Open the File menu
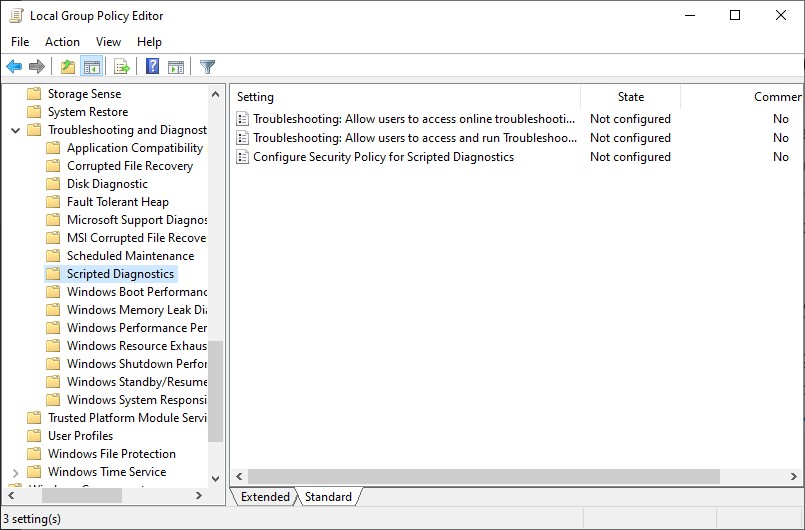Screen dimensions: 805x530 coord(20,42)
